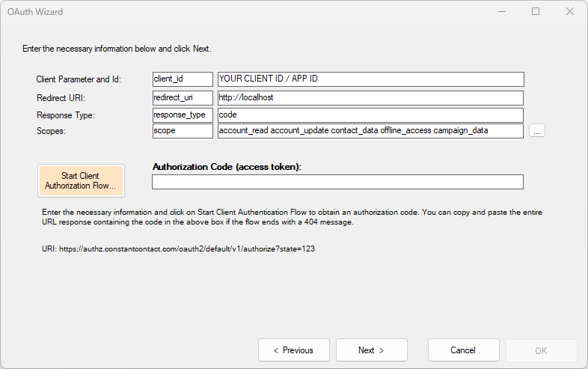Close the OAuth Wizard window
The height and width of the screenshot is (369, 588).
(570, 11)
